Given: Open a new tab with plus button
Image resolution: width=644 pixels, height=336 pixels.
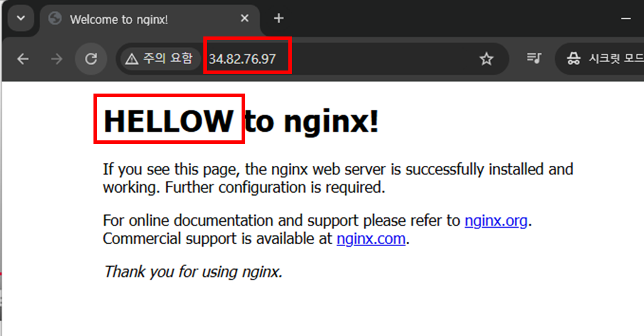Looking at the screenshot, I should [279, 18].
